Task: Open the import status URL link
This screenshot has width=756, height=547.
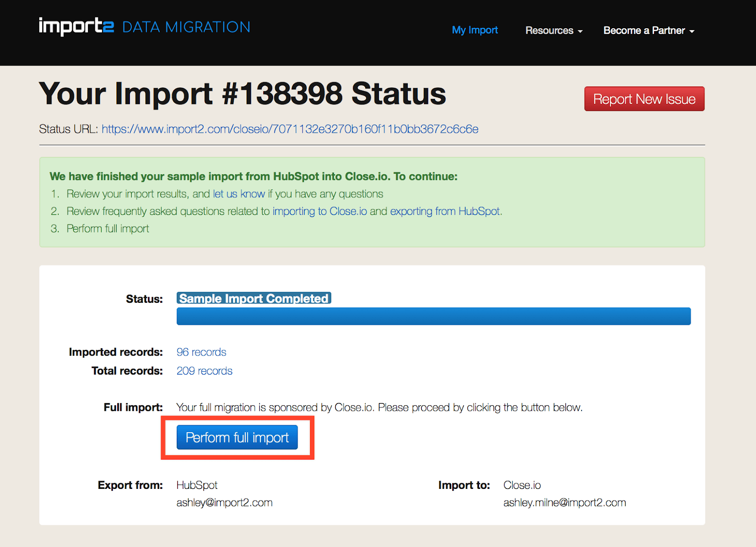Action: 290,129
